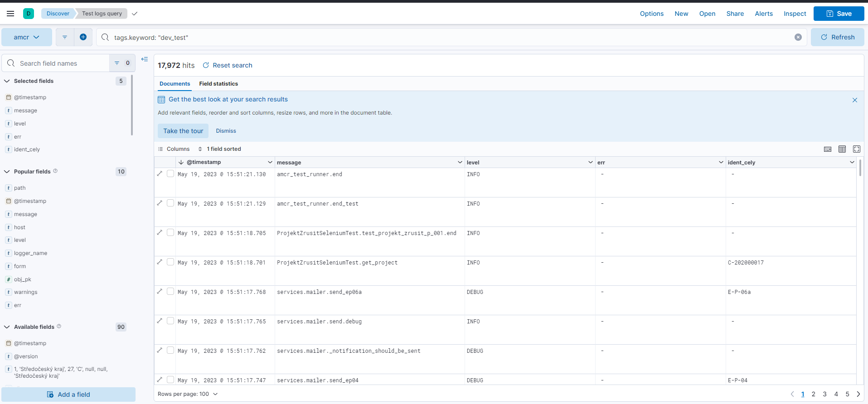The height and width of the screenshot is (404, 868).
Task: Open the hamburger navigation menu
Action: (x=10, y=14)
